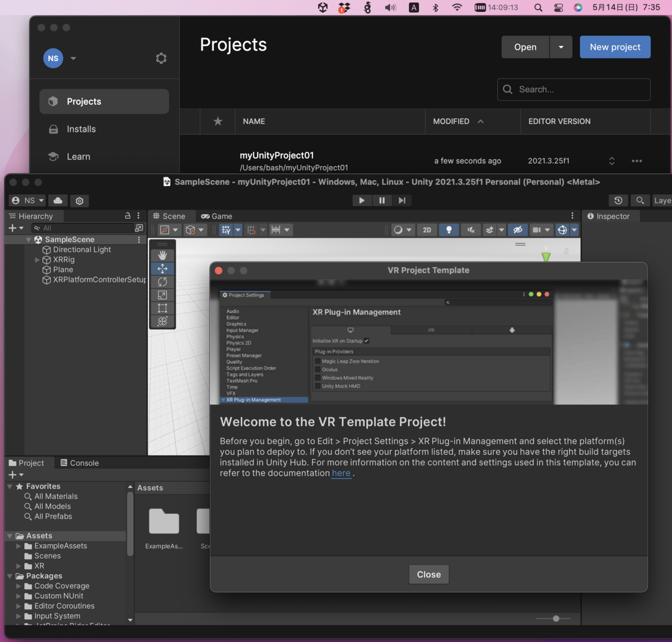Open the documentation 'here' link

coord(341,473)
